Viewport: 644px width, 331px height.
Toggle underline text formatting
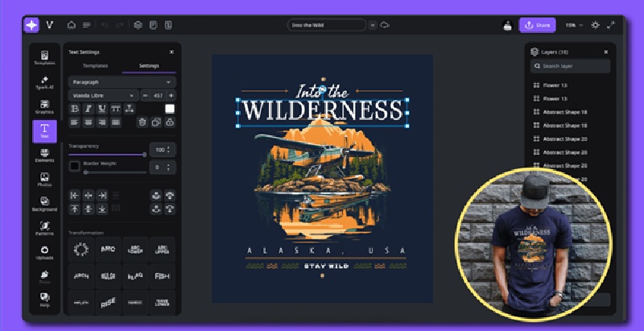pyautogui.click(x=102, y=109)
